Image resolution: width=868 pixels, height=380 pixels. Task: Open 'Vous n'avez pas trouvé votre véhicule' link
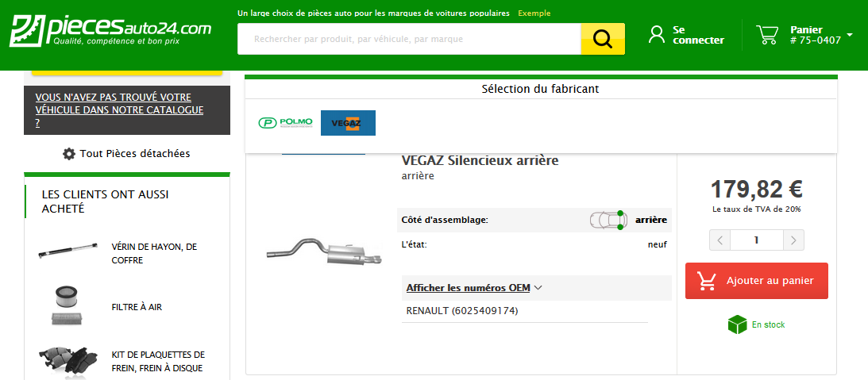point(120,110)
